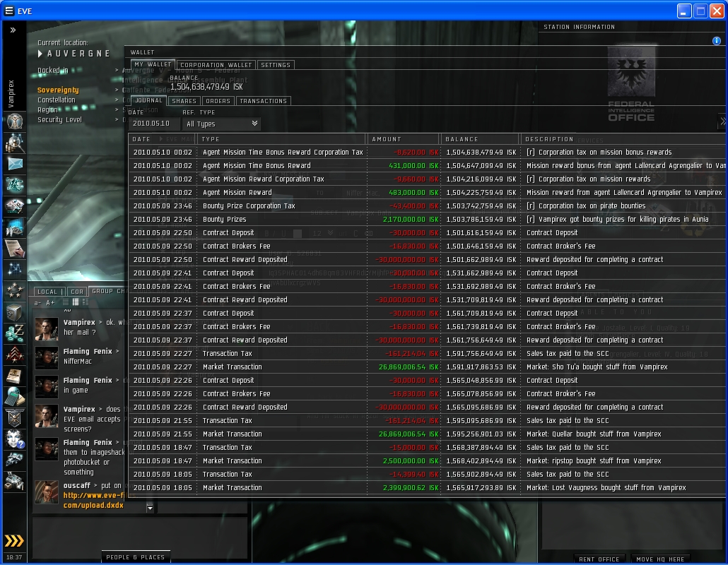
Task: Open the EVE Mail envelope icon
Action: [14, 164]
